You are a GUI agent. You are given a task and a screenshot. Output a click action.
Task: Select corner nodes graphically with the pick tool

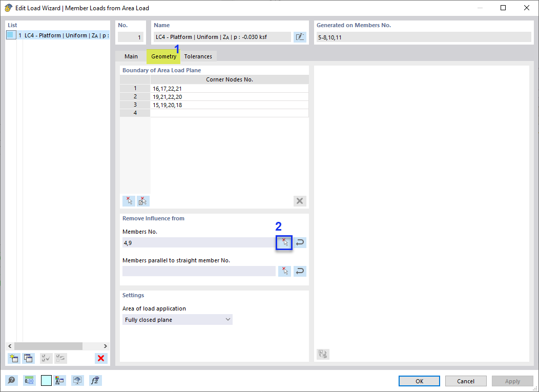129,201
